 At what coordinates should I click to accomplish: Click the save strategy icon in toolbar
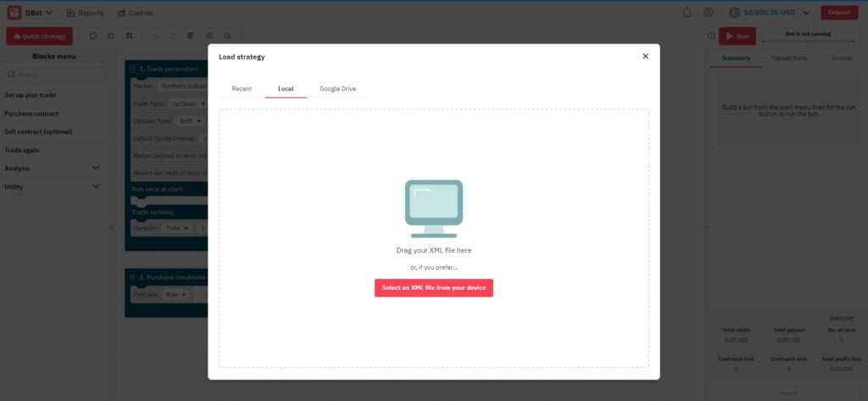point(128,36)
